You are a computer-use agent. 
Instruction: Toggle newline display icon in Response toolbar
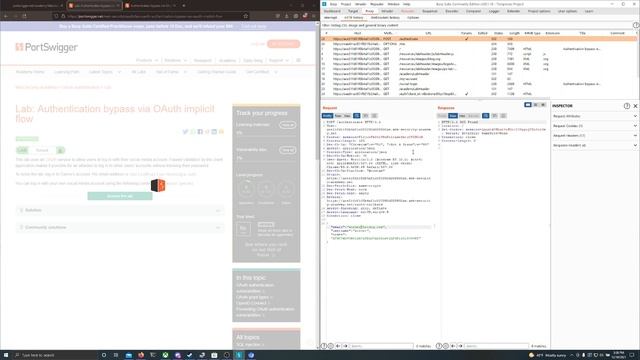(494, 116)
